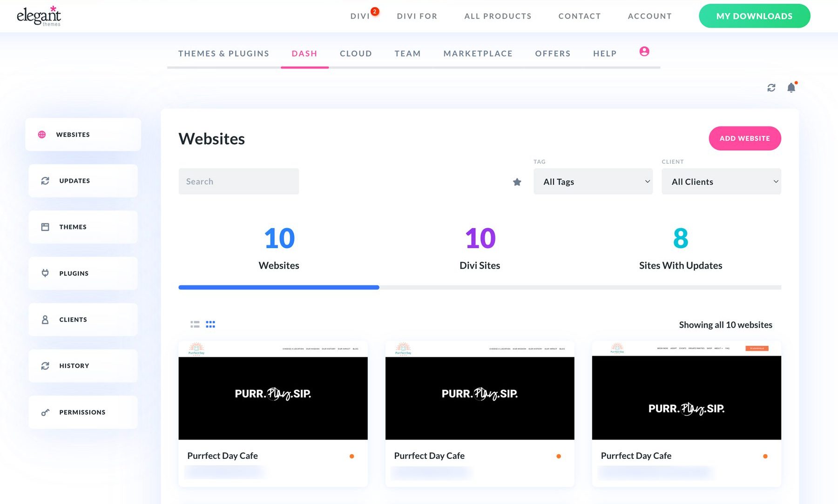Toggle the favorites star filter

517,182
